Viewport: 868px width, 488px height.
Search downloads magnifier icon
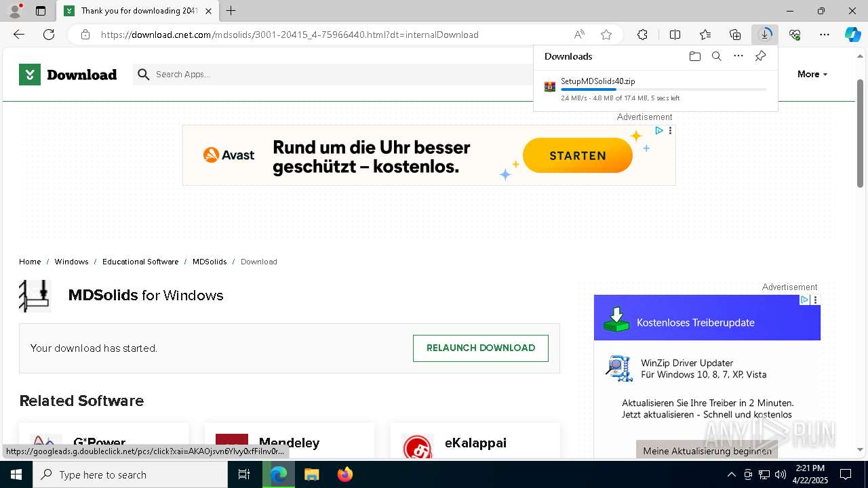click(x=716, y=56)
